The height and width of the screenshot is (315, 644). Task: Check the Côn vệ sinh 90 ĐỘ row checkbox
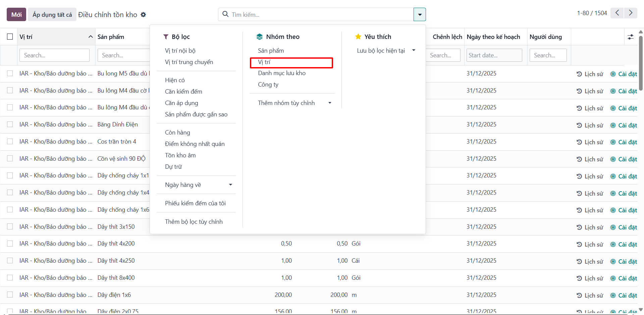tap(10, 158)
